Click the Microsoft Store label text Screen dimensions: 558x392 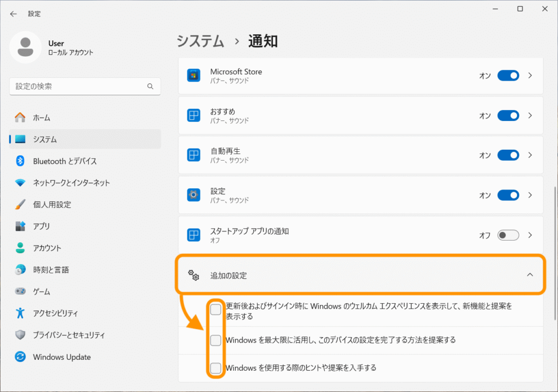point(236,71)
